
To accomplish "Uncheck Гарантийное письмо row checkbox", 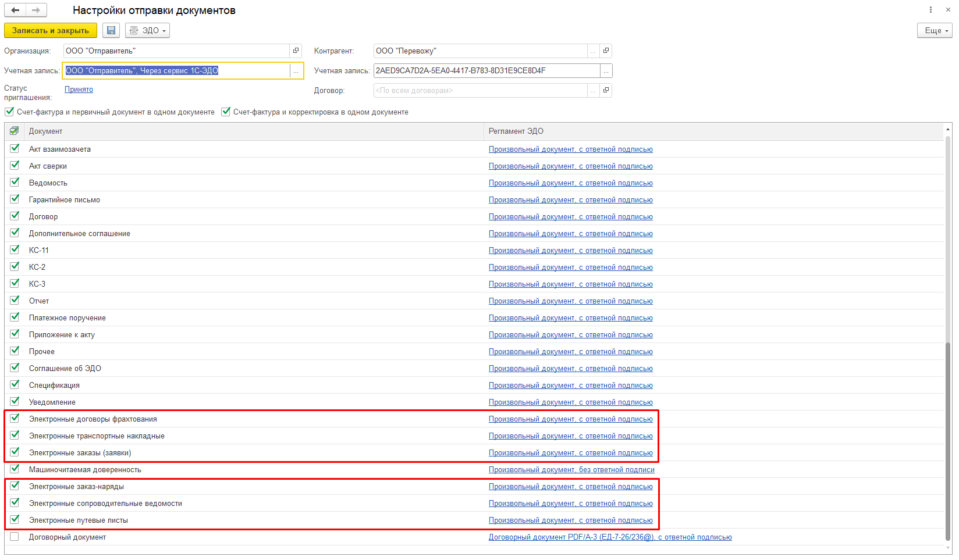I will click(15, 199).
